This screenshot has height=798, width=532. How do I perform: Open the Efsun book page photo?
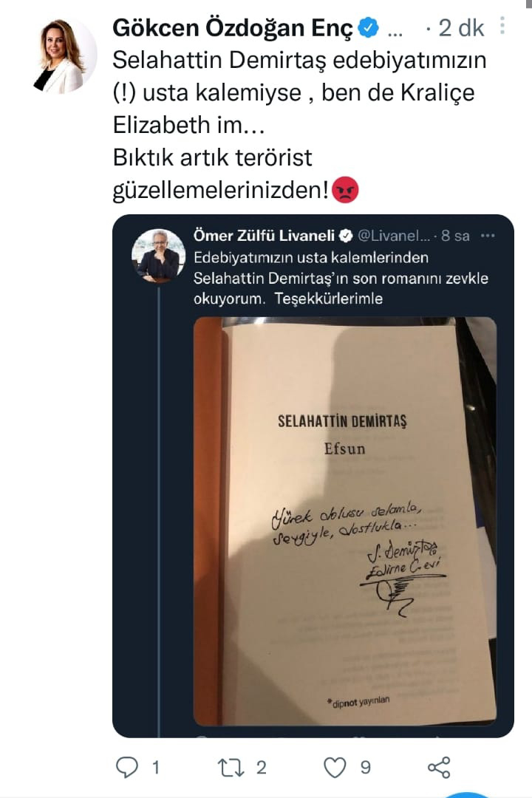click(x=345, y=522)
